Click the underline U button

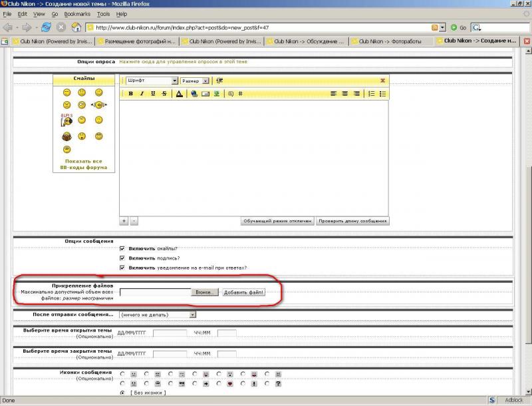[x=153, y=94]
